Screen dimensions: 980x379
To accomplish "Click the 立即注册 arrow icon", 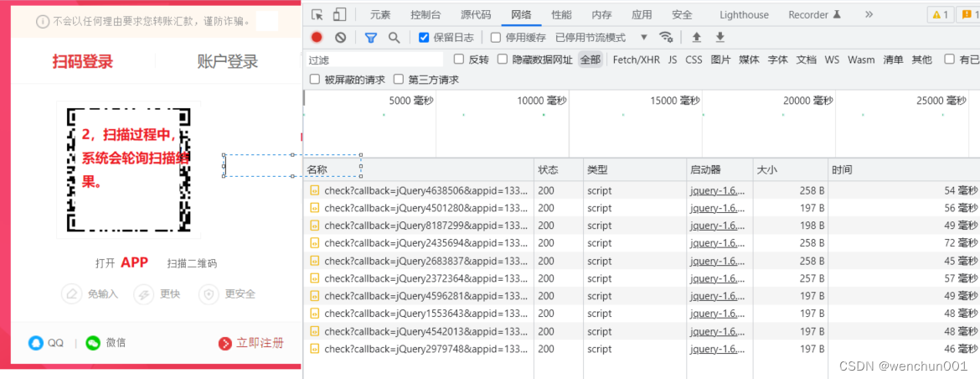I will 225,343.
